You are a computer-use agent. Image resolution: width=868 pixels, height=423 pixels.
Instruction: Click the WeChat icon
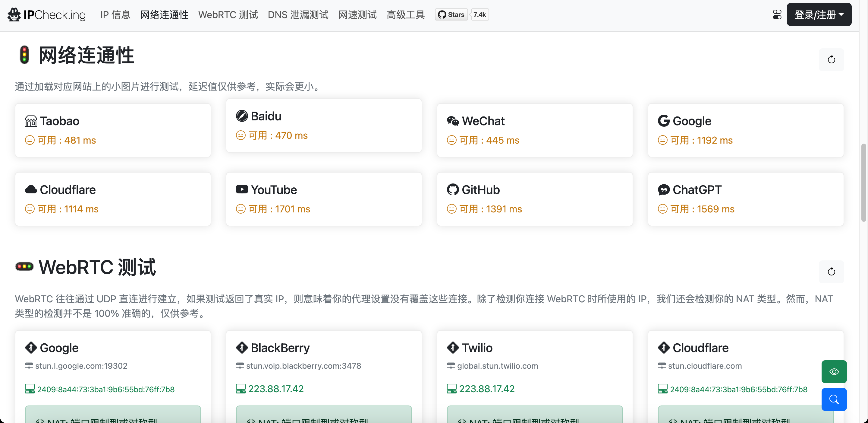(x=452, y=121)
